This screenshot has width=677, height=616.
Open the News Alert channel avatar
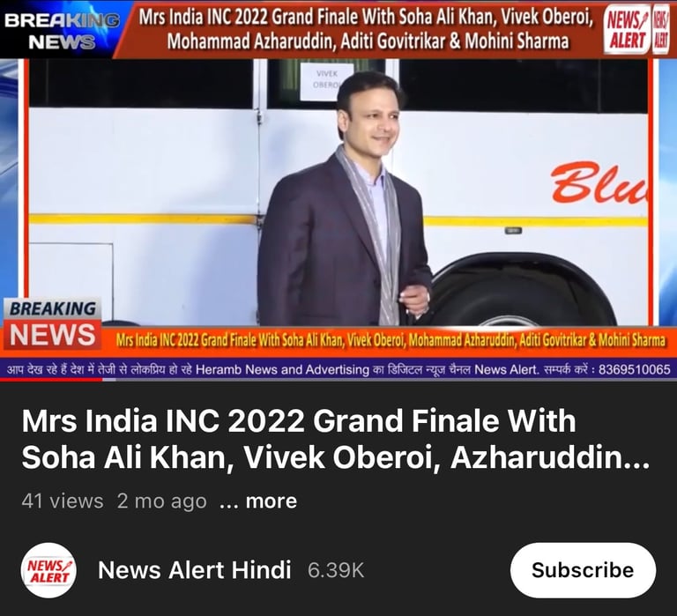point(48,570)
